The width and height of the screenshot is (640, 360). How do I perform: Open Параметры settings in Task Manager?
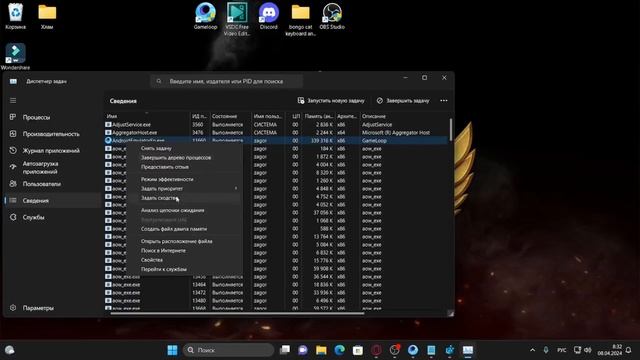[x=38, y=308]
